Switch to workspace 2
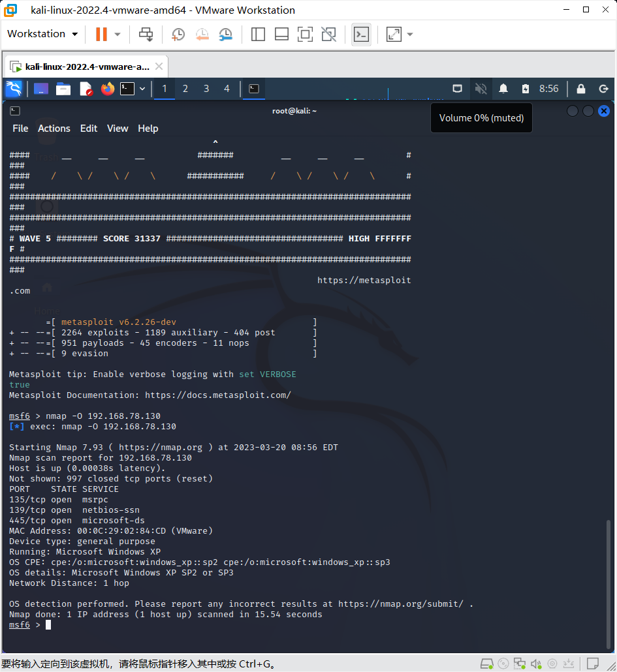The image size is (617, 672). tap(185, 89)
